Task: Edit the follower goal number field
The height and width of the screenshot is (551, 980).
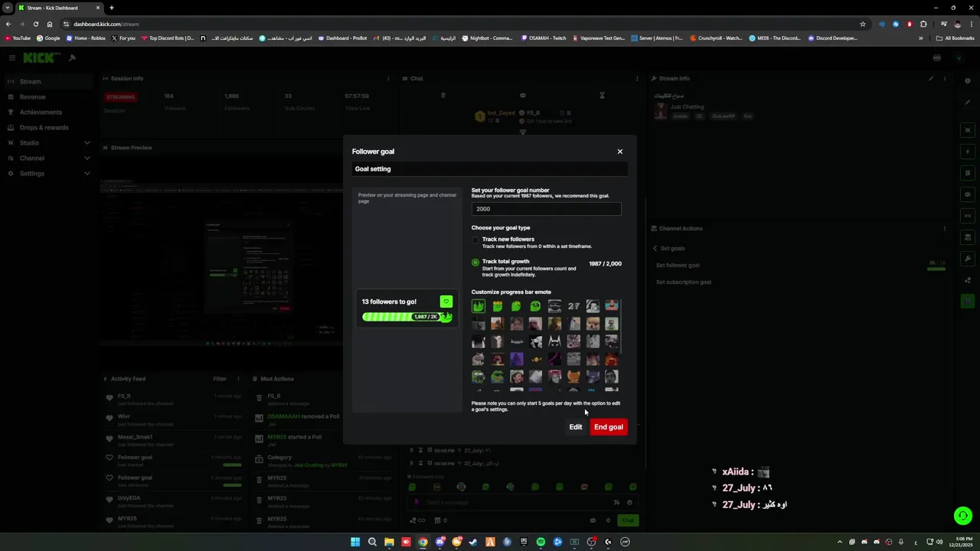Action: coord(546,209)
